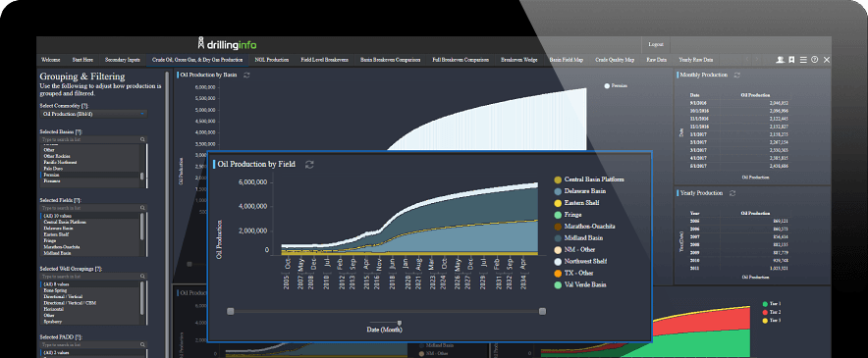Open the Raw Data tab
Viewport: 868px width, 358px height.
[657, 60]
